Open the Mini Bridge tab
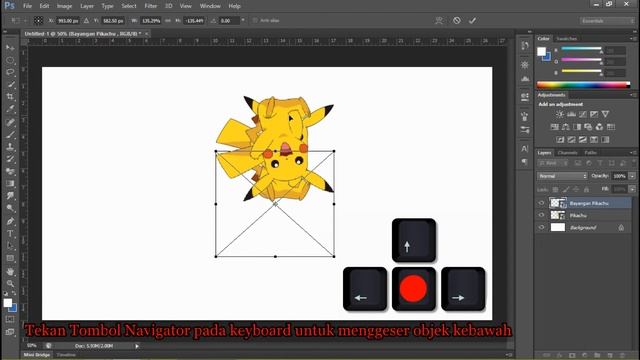This screenshot has height=360, width=640. click(36, 355)
